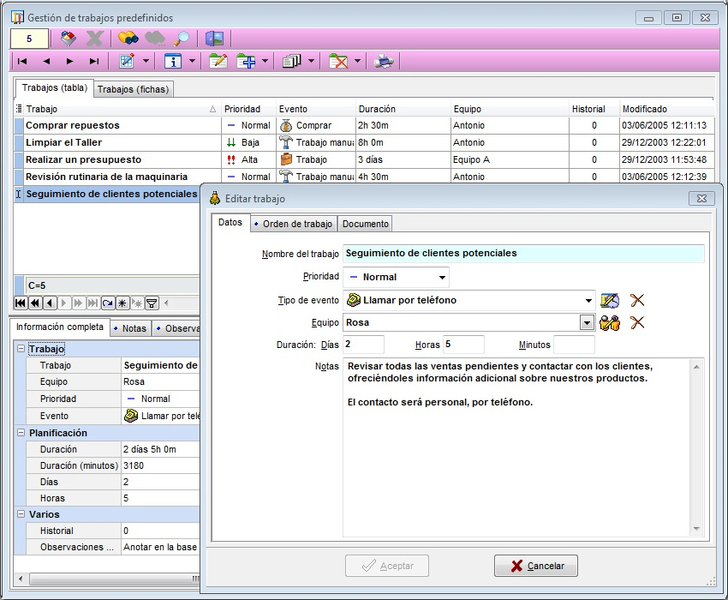This screenshot has height=600, width=728.
Task: Clear the Equipo field with its red X
Action: pyautogui.click(x=637, y=322)
